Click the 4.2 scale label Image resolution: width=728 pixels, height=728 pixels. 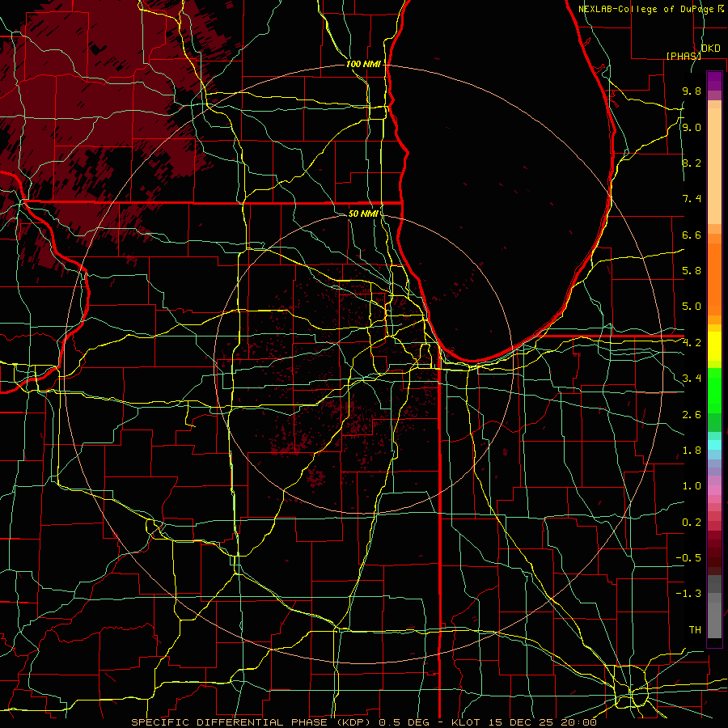[x=692, y=343]
